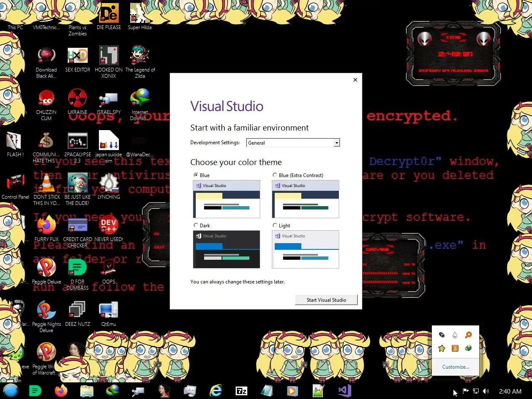The width and height of the screenshot is (532, 399).
Task: Choose the Dark theme radio button
Action: click(x=196, y=225)
